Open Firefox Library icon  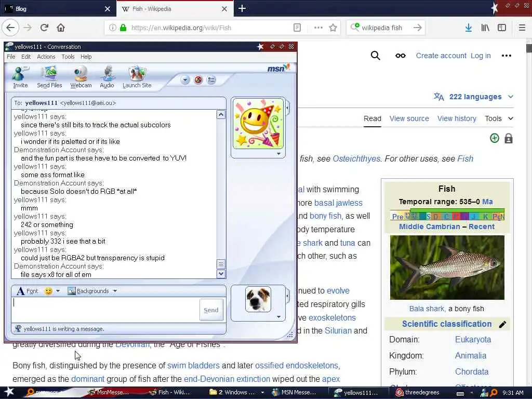[485, 28]
